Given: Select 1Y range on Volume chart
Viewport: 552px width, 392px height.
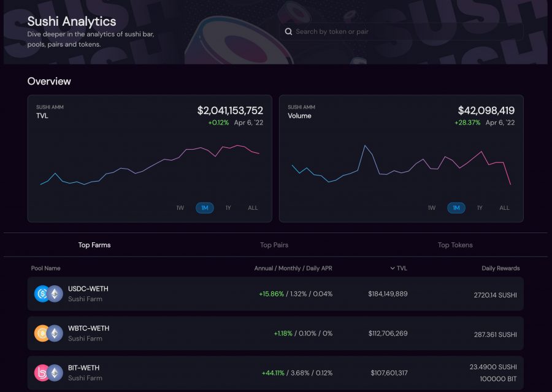Looking at the screenshot, I should click(x=480, y=208).
